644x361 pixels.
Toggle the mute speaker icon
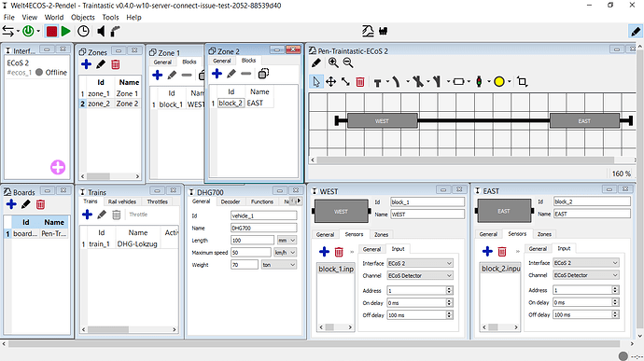click(101, 31)
